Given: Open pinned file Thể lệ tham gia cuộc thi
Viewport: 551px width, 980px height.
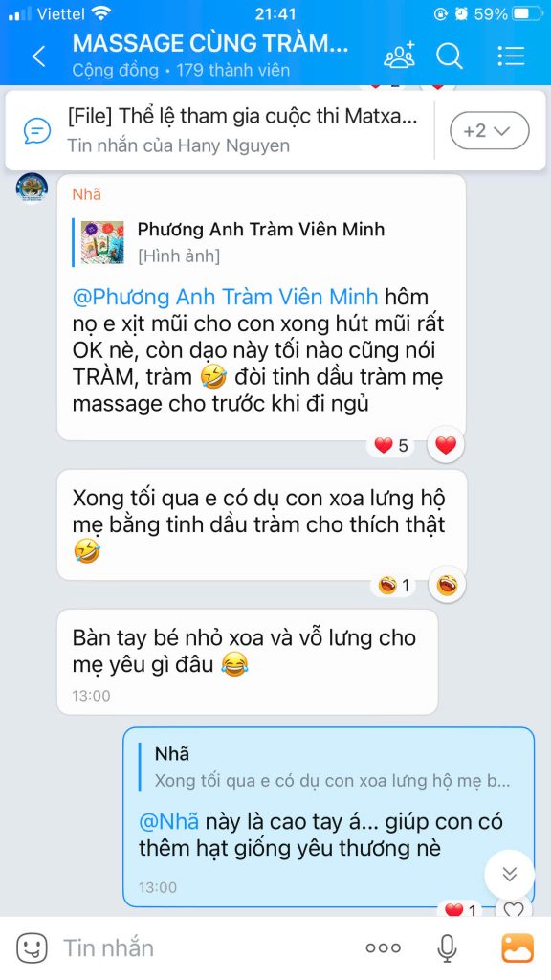Looking at the screenshot, I should click(x=242, y=116).
